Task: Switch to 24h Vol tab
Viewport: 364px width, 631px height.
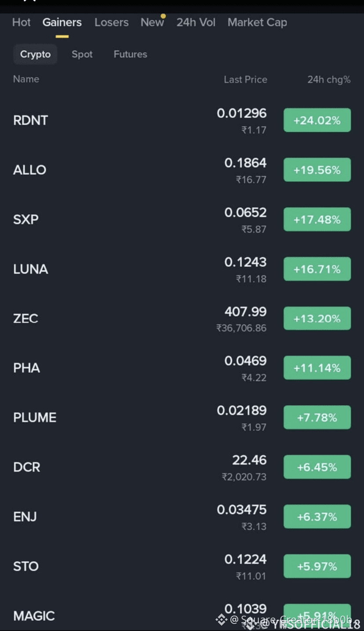Action: click(196, 22)
